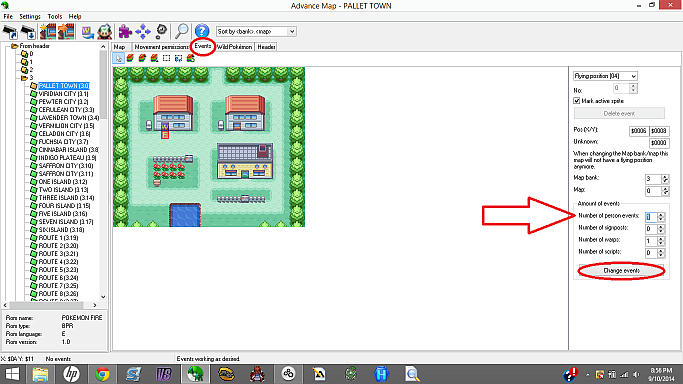This screenshot has height=384, width=683.
Task: Open the purple puzzle piece block editor
Action: tap(125, 31)
